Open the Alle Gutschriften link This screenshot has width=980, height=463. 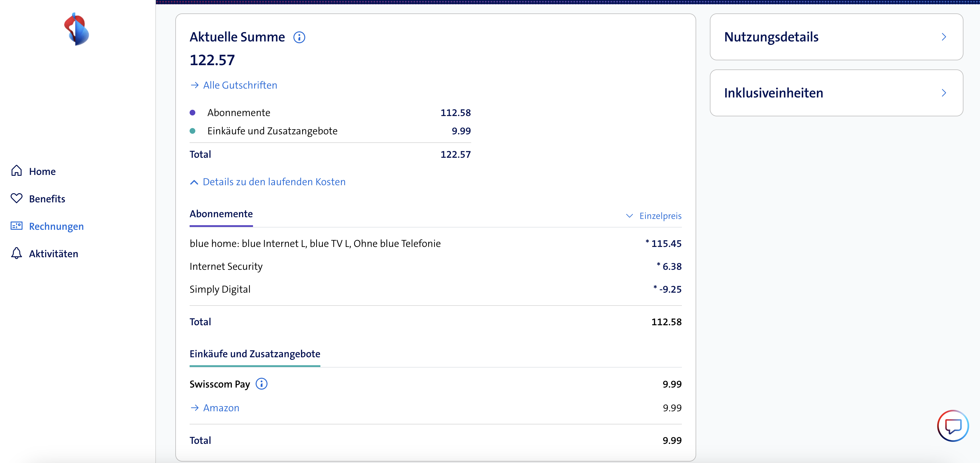click(240, 85)
